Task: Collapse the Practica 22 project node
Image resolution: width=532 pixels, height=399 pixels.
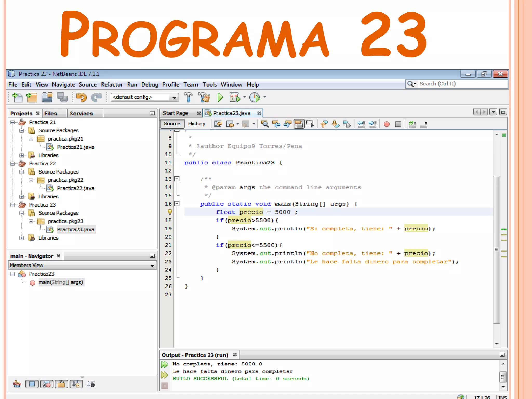Action: 12,164
